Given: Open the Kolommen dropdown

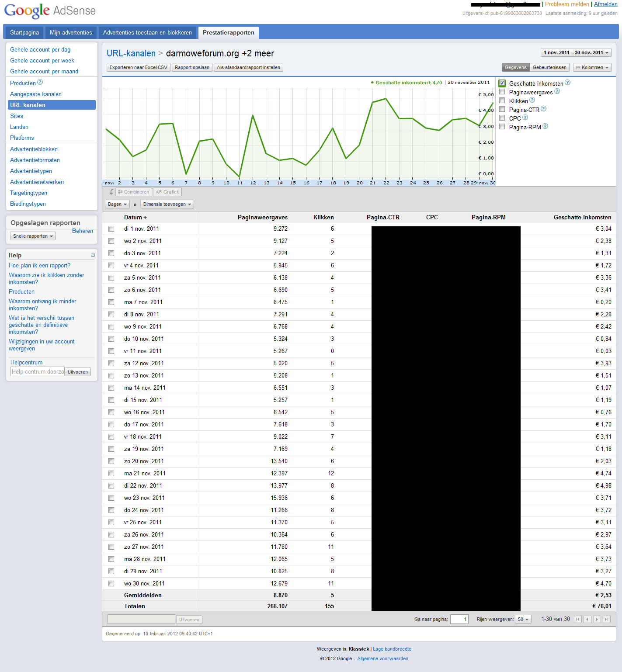Looking at the screenshot, I should tap(592, 67).
